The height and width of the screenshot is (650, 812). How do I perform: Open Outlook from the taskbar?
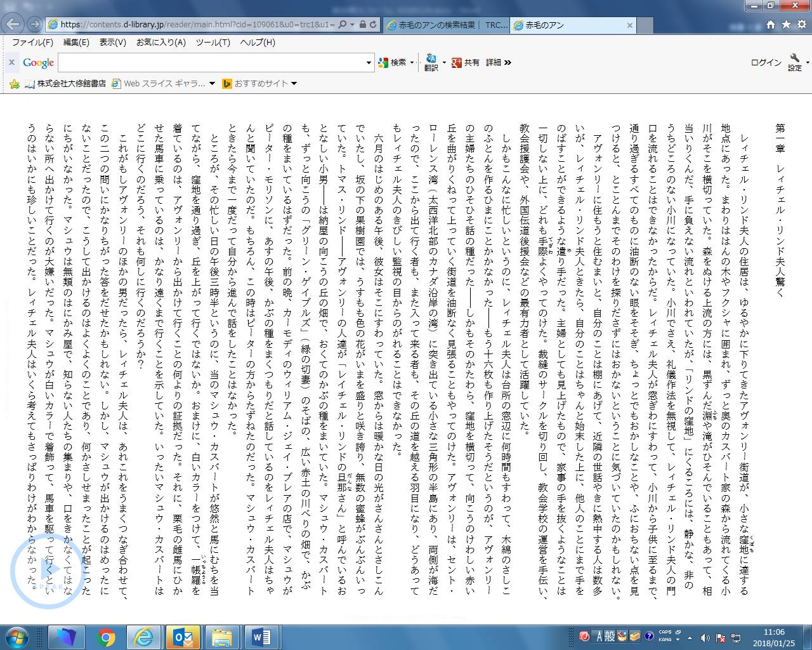coord(183,637)
